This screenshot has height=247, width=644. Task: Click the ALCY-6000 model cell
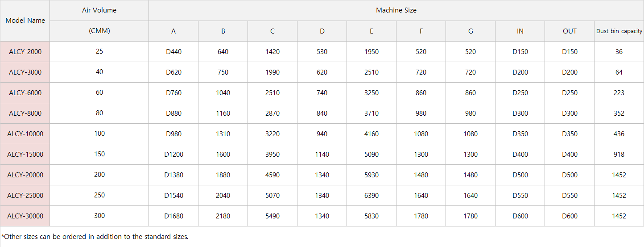pos(25,93)
